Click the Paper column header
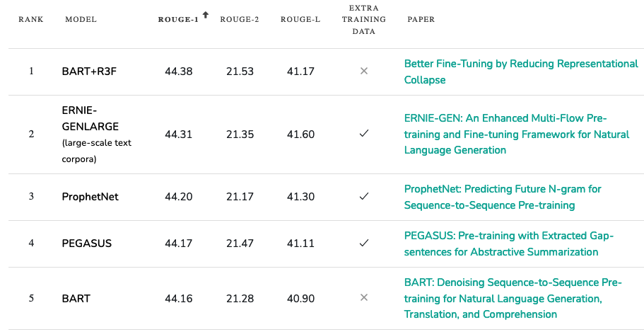Screen dimensions: 644x332 (421, 19)
